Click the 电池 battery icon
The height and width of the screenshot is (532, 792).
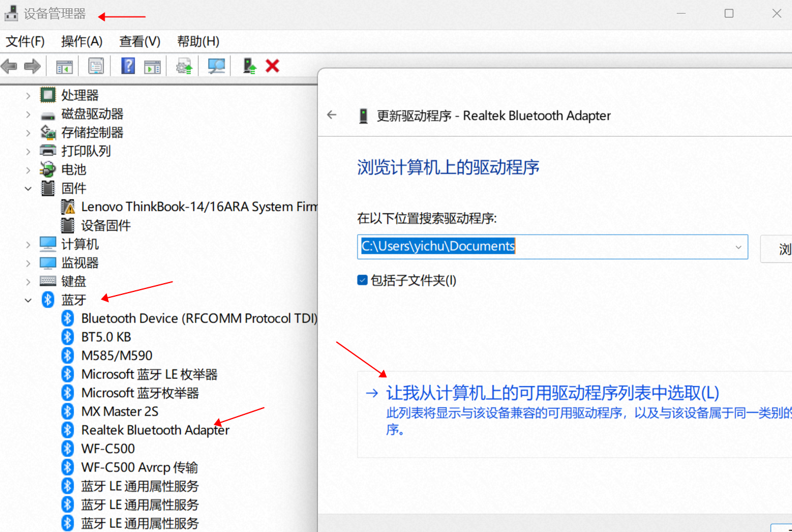(48, 169)
